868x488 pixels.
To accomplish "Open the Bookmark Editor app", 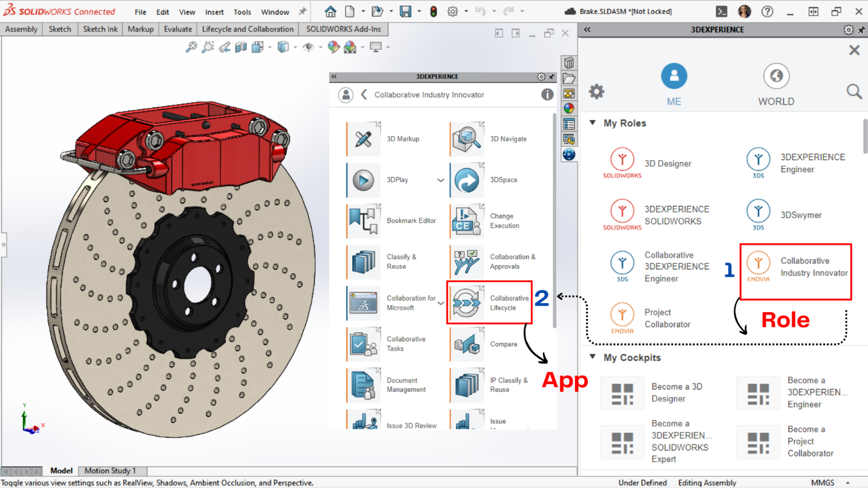I will tap(364, 221).
